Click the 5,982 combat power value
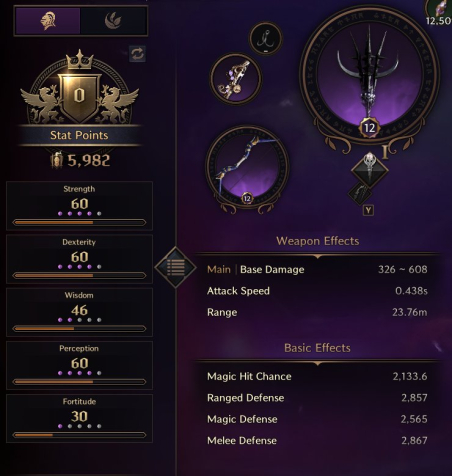The image size is (452, 476). [x=89, y=161]
